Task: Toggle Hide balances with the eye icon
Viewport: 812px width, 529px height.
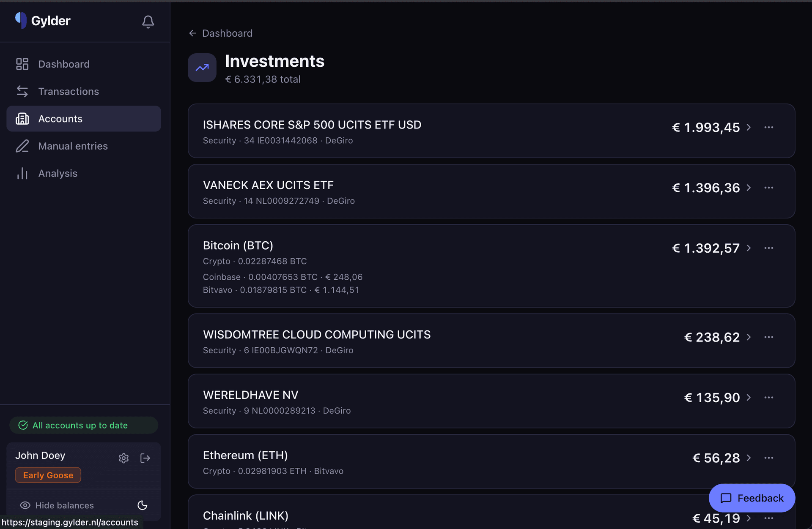Action: point(25,505)
